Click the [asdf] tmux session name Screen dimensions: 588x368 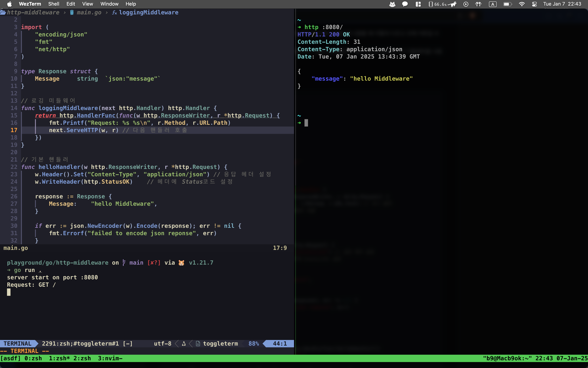[x=10, y=358]
